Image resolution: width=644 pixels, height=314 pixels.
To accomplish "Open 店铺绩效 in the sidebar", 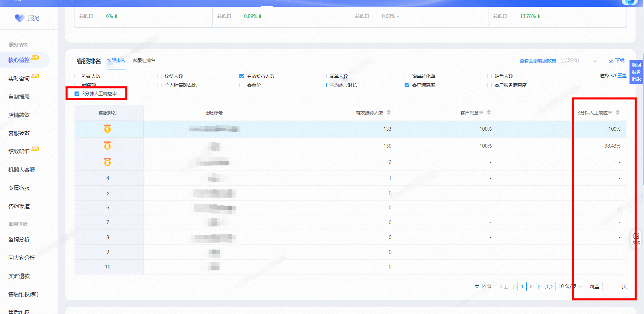I will [19, 115].
